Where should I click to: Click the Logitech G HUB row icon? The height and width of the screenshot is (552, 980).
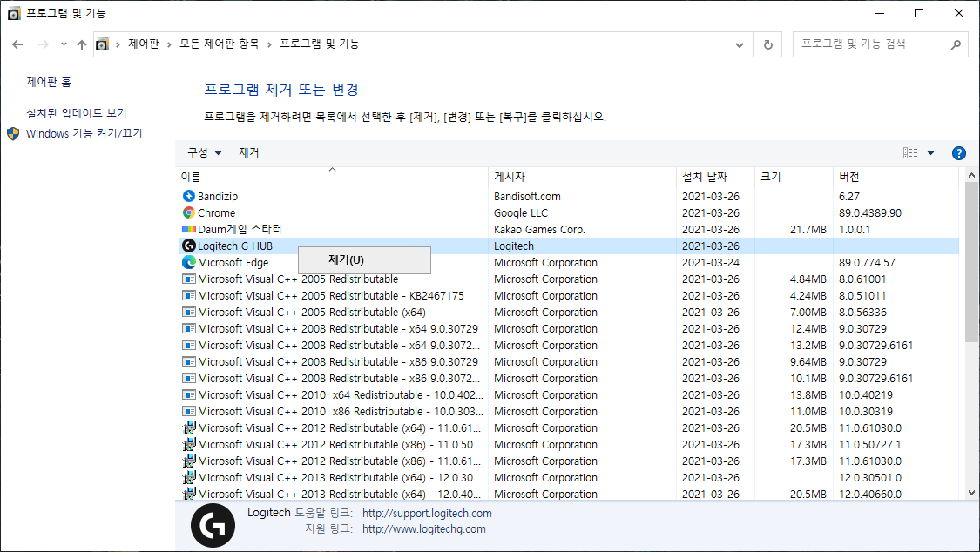[x=189, y=246]
